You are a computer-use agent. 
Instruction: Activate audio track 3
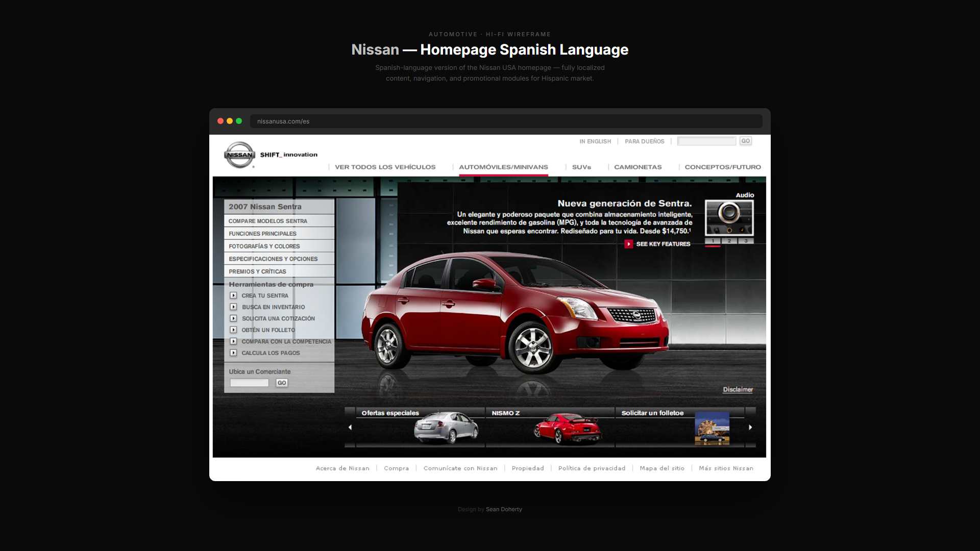(746, 240)
